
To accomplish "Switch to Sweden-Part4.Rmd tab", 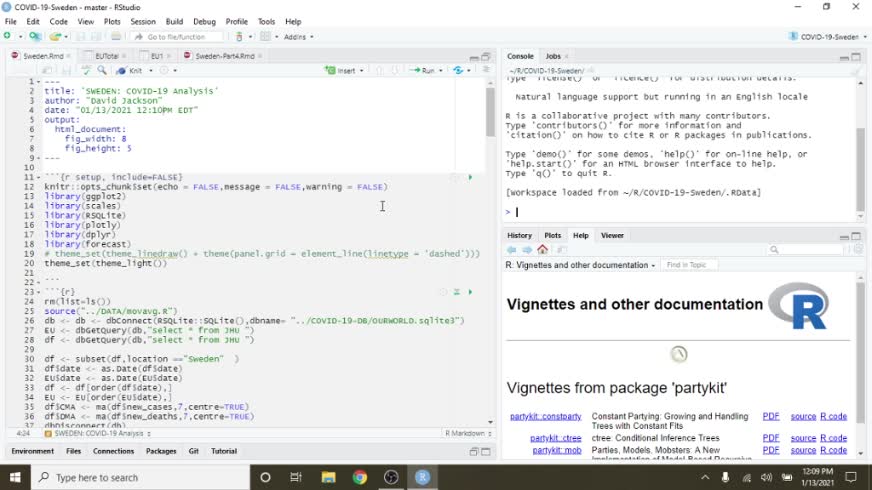I will [224, 56].
